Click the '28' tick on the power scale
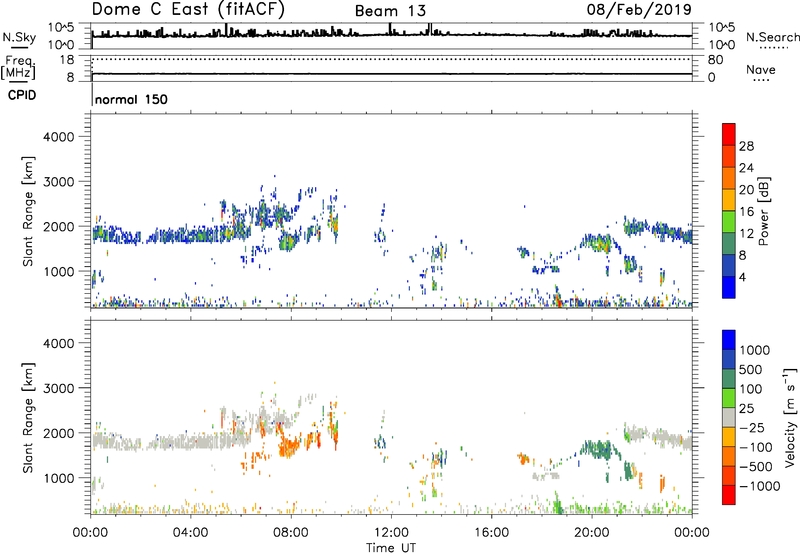800x554 pixels. click(x=746, y=146)
